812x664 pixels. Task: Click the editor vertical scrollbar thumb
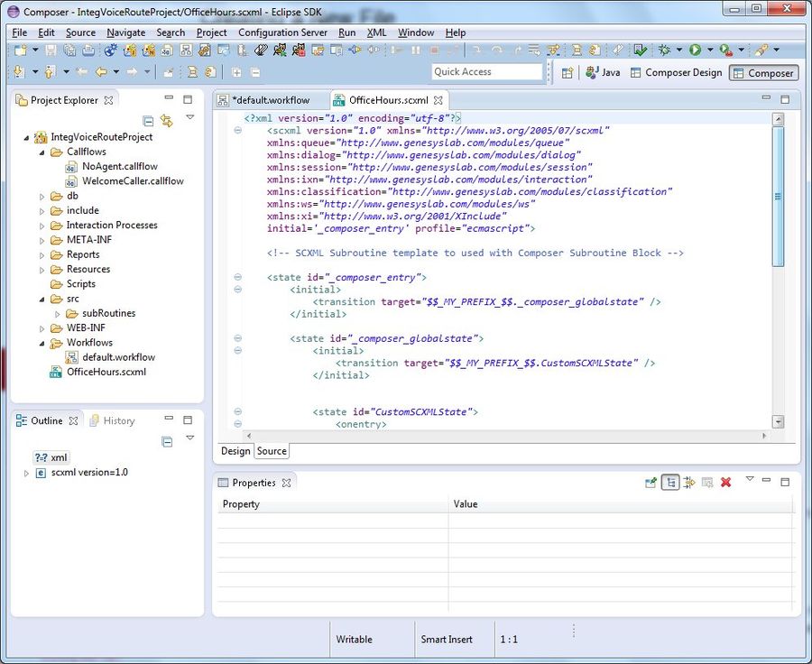point(778,197)
